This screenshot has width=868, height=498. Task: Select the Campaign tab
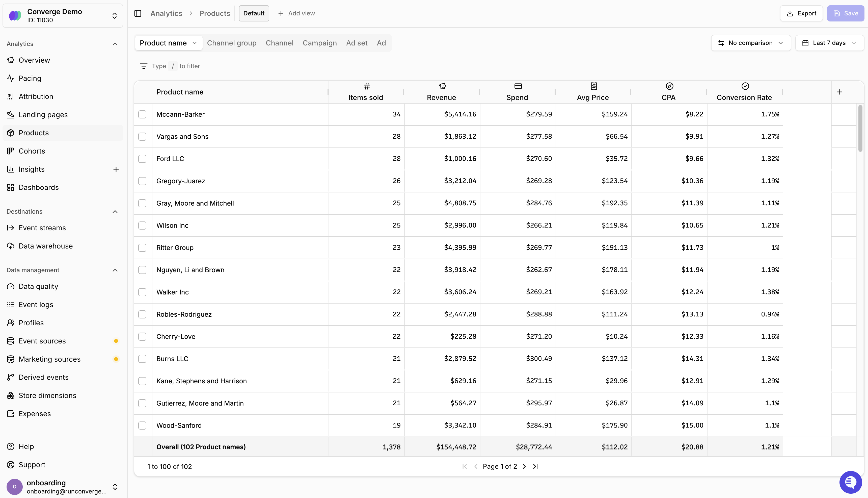[319, 43]
